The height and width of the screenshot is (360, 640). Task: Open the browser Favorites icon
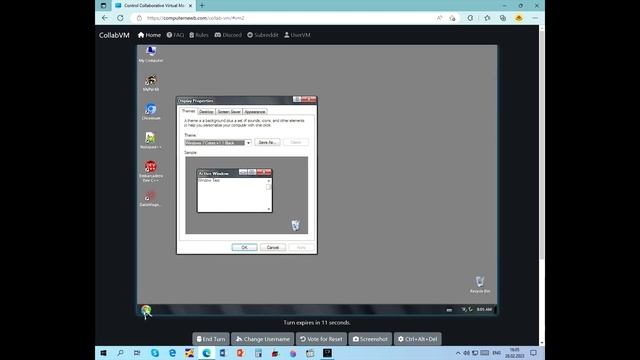(487, 18)
